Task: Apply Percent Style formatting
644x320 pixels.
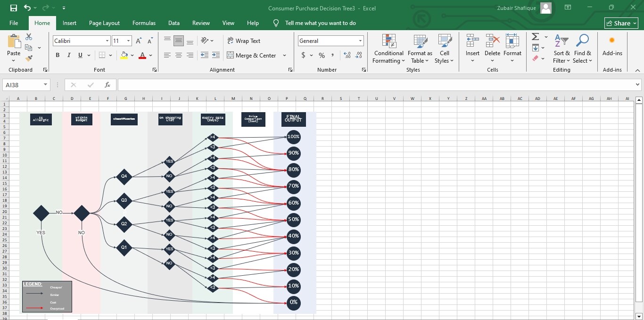Action: [322, 55]
